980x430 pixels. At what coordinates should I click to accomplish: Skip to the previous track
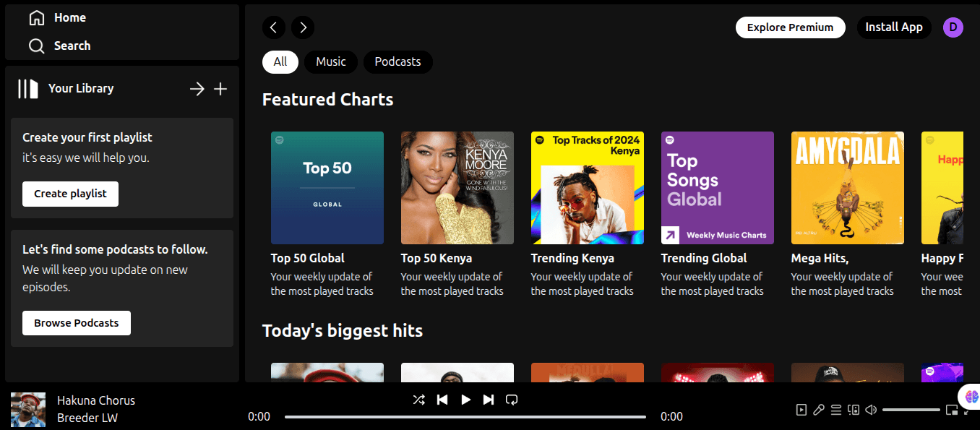[x=442, y=400]
